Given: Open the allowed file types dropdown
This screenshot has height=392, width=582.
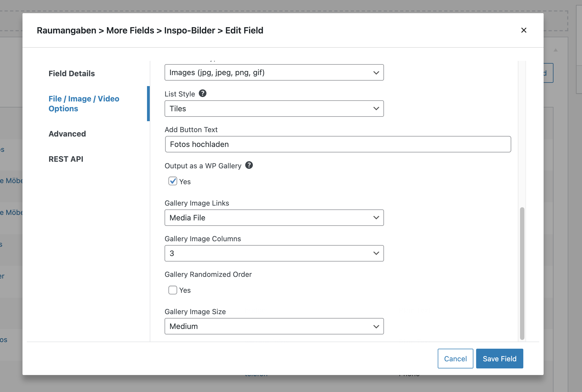Looking at the screenshot, I should click(274, 72).
